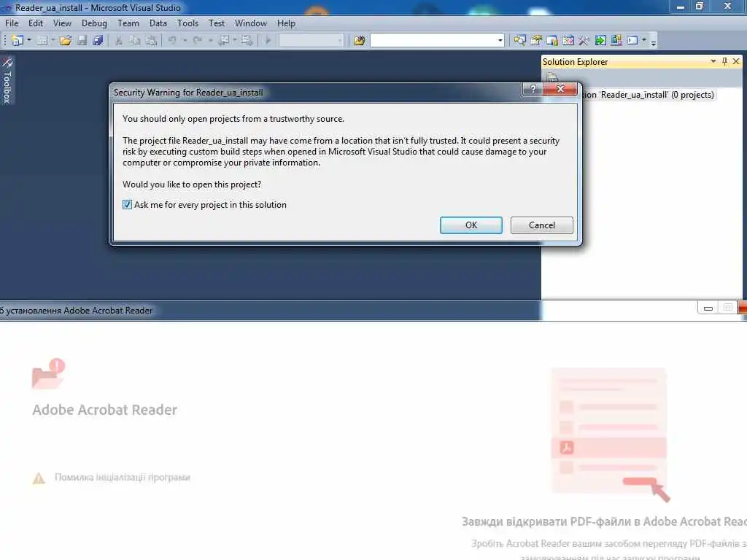747x560 pixels.
Task: Open Solution Explorer from toolbar icon
Action: point(519,41)
